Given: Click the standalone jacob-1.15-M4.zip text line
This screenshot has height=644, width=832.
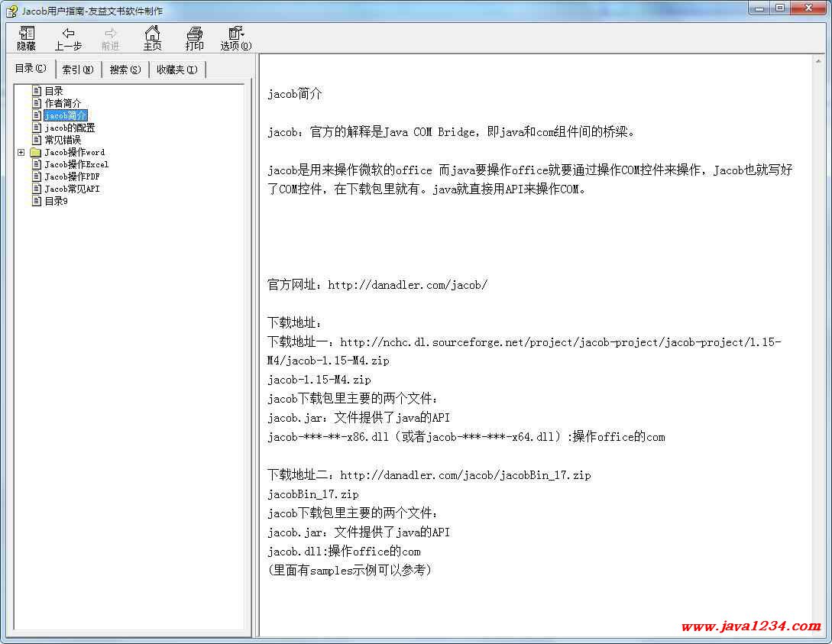Looking at the screenshot, I should [319, 380].
